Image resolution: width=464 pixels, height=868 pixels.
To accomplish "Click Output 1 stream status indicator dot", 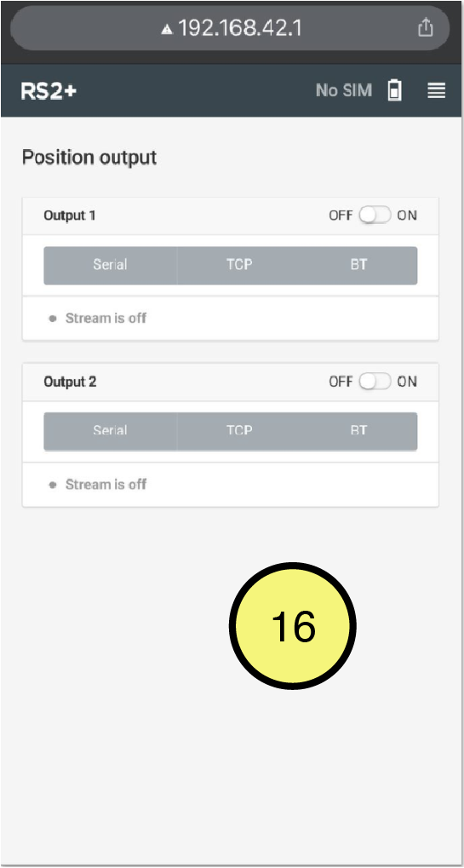I will (x=53, y=319).
